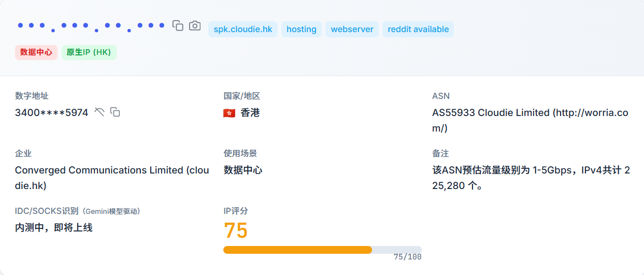Viewport: 644px width, 275px height.
Task: Select the spk.cloudie.hk tag
Action: point(243,29)
